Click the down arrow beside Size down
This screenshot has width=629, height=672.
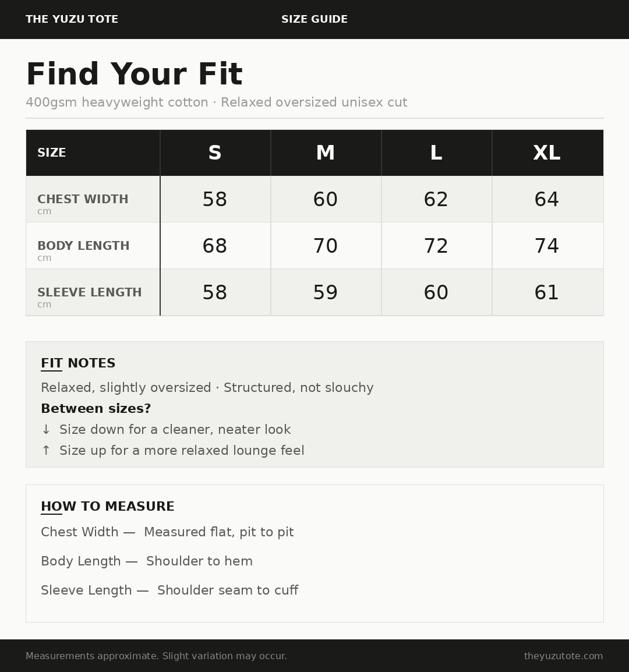46,430
